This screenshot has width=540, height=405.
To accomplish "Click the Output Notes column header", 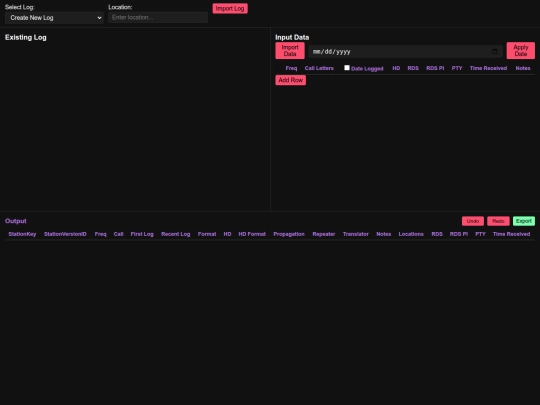I will point(383,234).
